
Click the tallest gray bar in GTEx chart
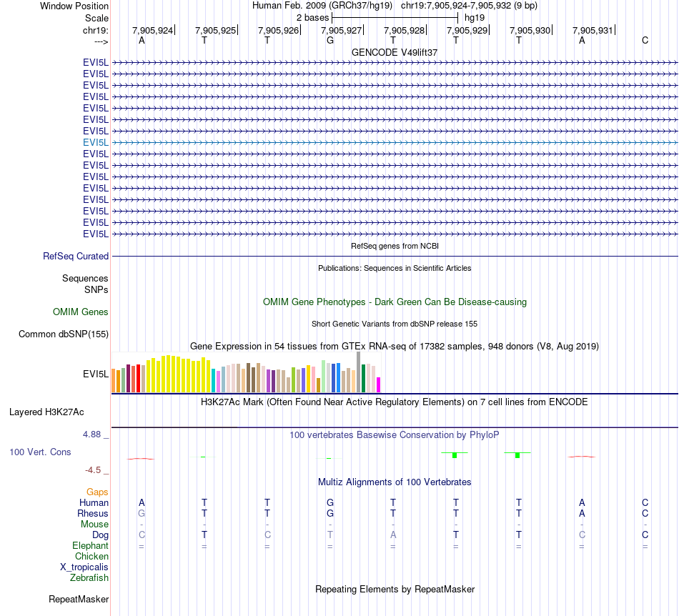coord(359,372)
